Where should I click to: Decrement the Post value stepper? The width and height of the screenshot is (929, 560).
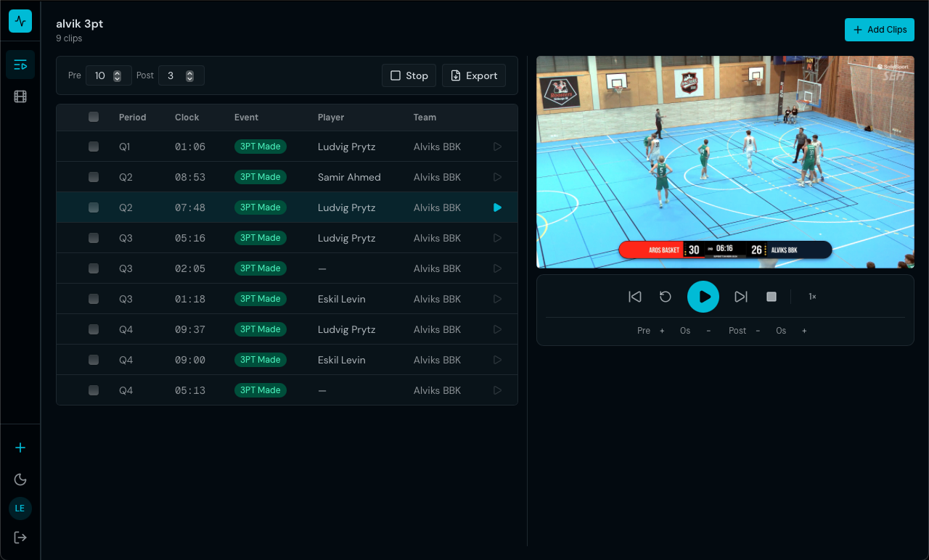(x=191, y=79)
